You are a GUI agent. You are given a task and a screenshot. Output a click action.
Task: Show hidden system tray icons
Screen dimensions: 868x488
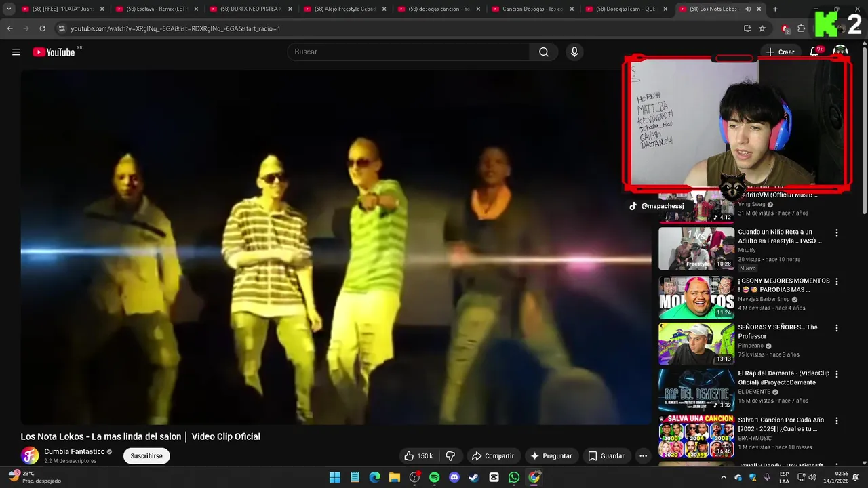coord(724,477)
